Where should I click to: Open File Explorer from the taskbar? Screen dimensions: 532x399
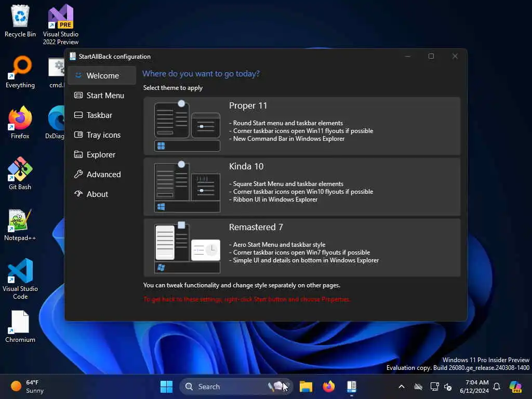tap(305, 387)
